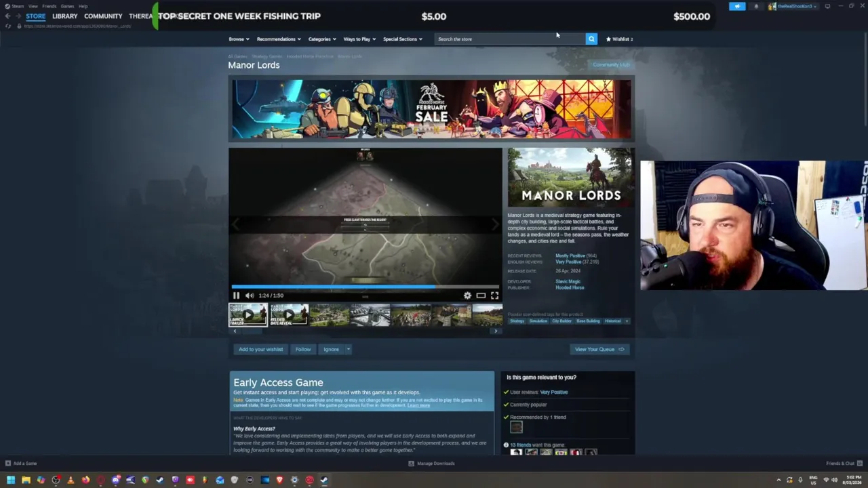The height and width of the screenshot is (488, 868).
Task: Select the Launch Trailer thumbnail
Action: (x=248, y=315)
